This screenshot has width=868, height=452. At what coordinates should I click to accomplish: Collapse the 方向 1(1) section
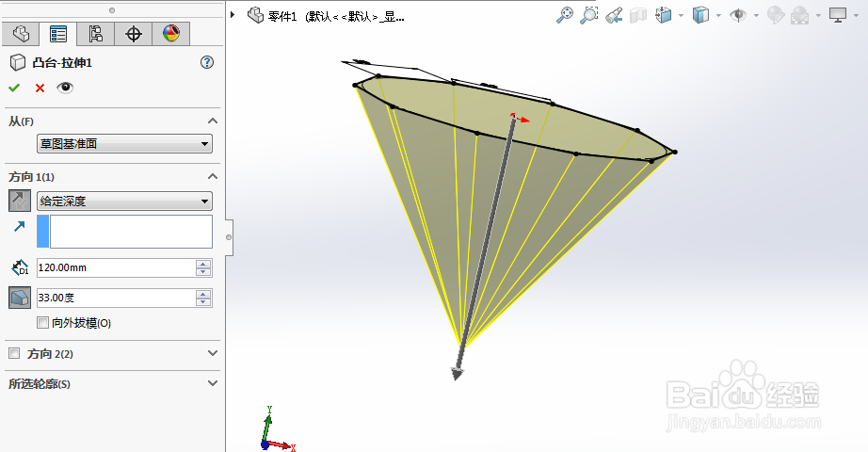[x=213, y=176]
